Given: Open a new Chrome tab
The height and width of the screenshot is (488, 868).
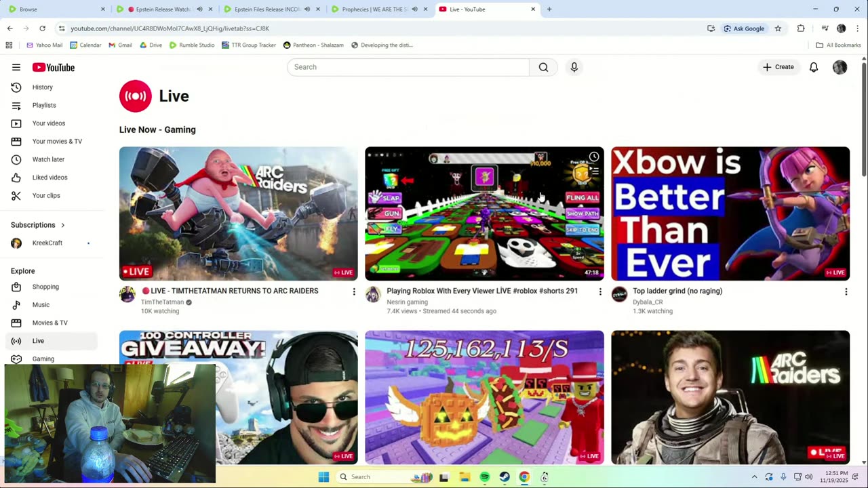Looking at the screenshot, I should pyautogui.click(x=549, y=9).
